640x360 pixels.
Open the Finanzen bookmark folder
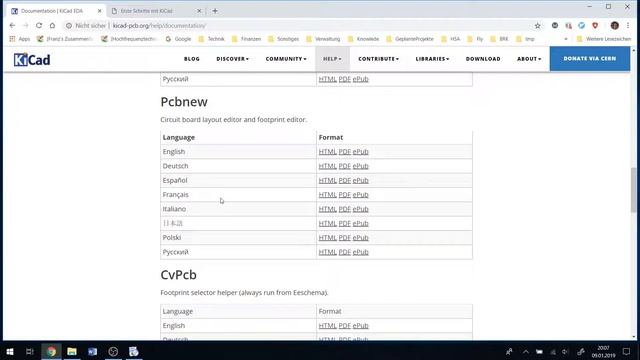247,39
